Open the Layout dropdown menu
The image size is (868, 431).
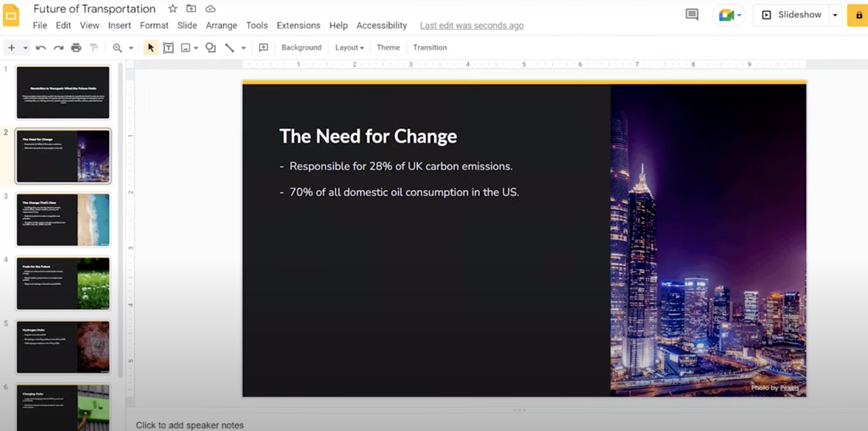[x=349, y=47]
